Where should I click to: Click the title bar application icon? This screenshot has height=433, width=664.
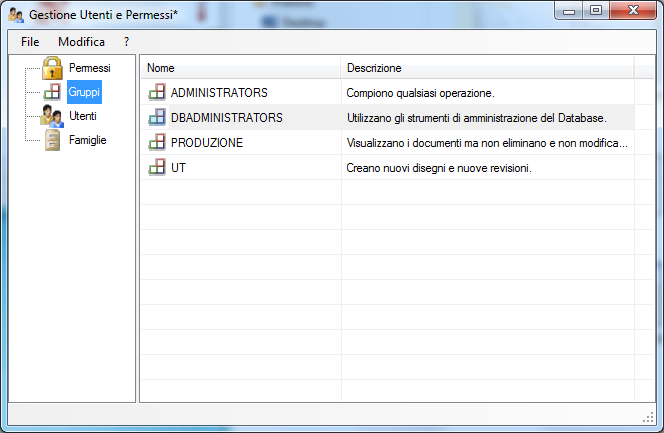[x=16, y=15]
